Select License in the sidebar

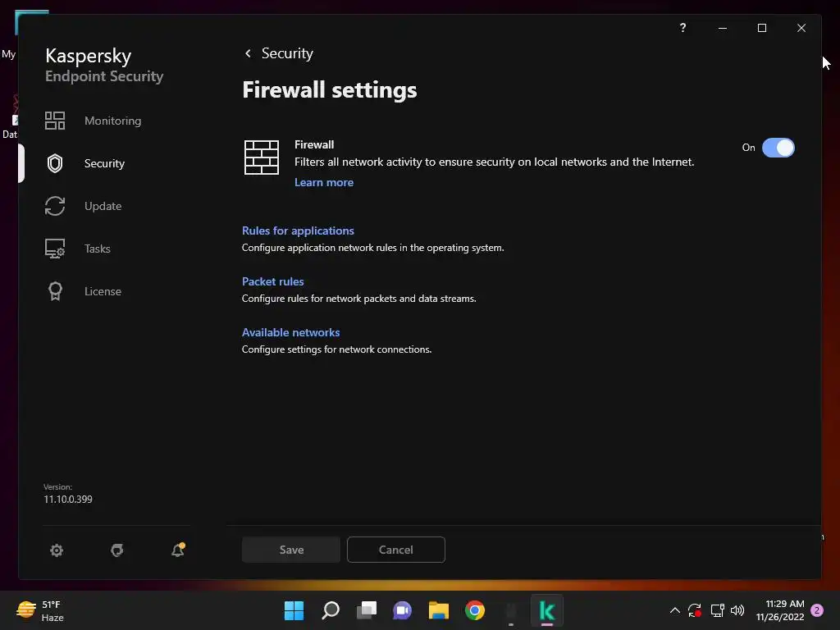point(103,291)
